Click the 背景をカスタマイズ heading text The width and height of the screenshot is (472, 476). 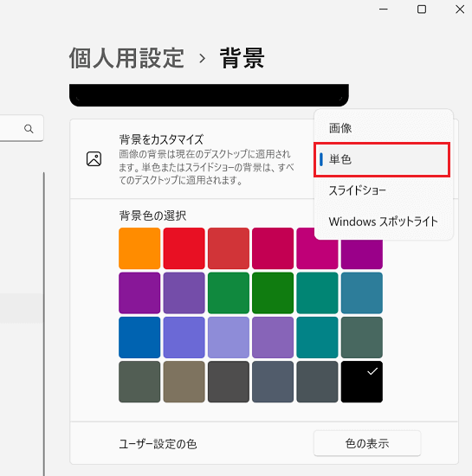tap(161, 139)
